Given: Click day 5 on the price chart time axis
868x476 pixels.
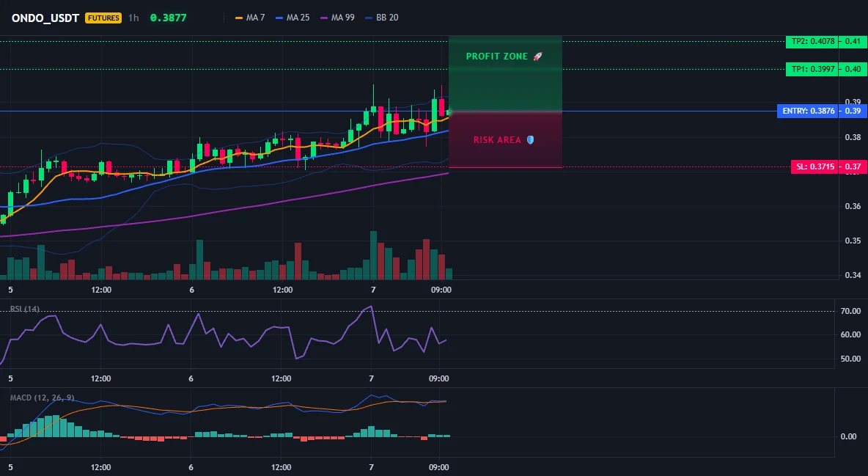Looking at the screenshot, I should pos(10,290).
